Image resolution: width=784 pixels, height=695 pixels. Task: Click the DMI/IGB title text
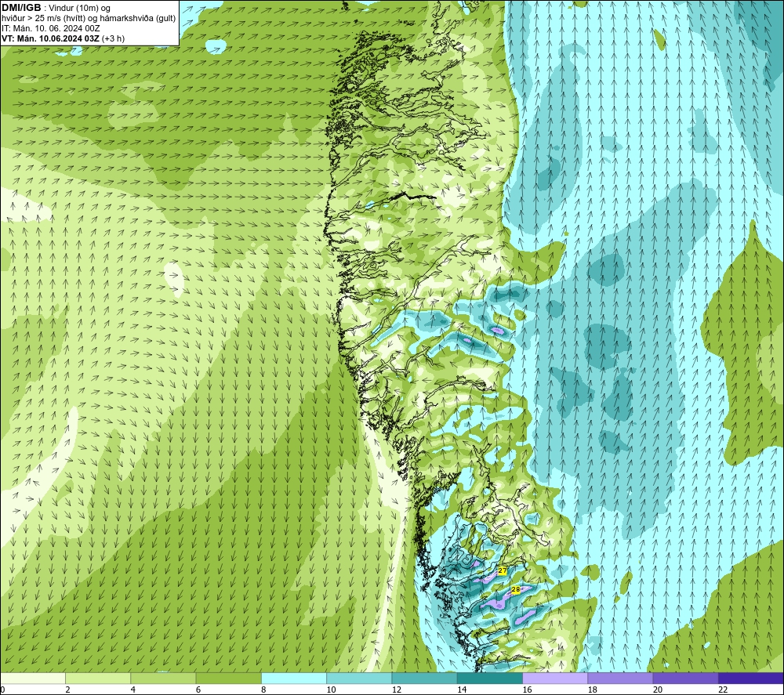point(21,8)
